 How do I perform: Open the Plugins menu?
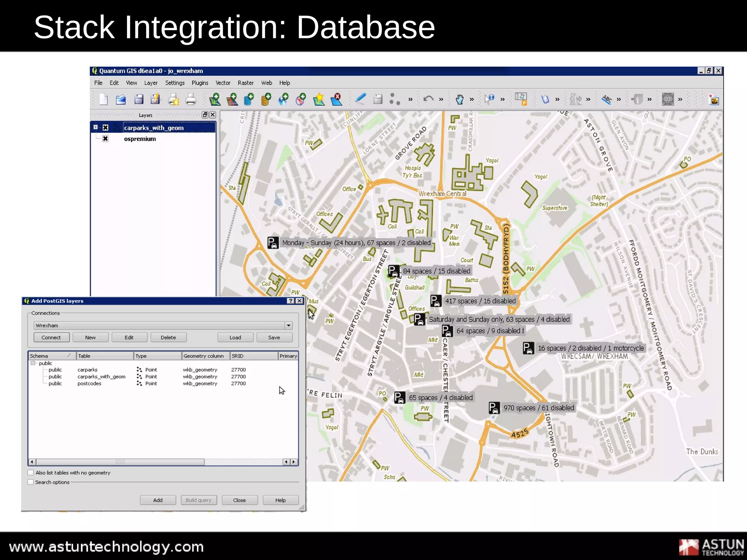(x=200, y=83)
